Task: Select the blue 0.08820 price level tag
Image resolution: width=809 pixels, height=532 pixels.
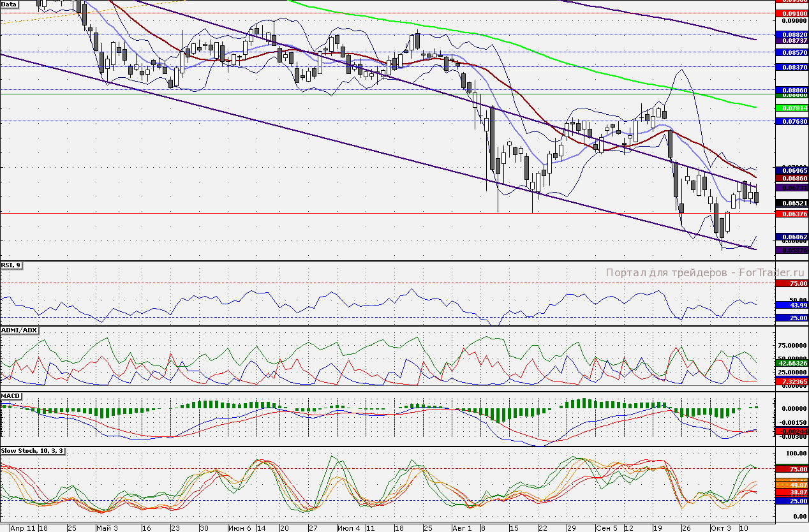Action: [x=791, y=34]
